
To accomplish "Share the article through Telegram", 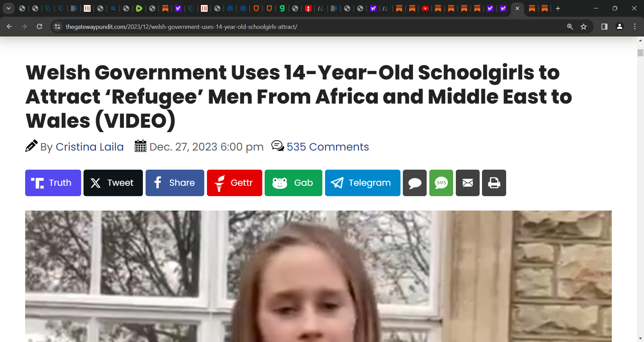I will (363, 183).
